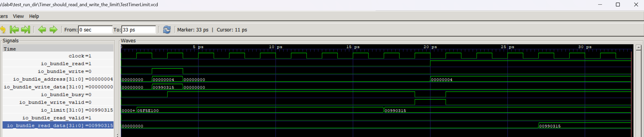This screenshot has width=644, height=137.
Task: Reload the waveform file
Action: [x=167, y=30]
